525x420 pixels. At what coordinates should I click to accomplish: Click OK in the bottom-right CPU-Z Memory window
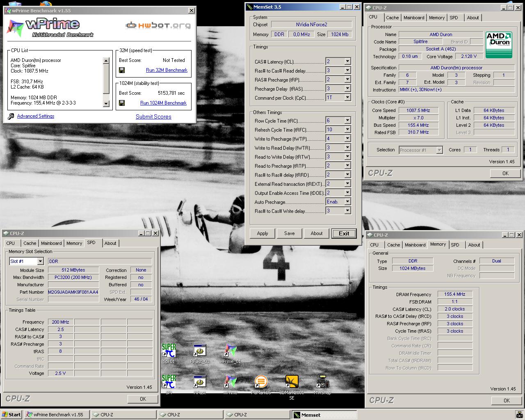tap(507, 401)
